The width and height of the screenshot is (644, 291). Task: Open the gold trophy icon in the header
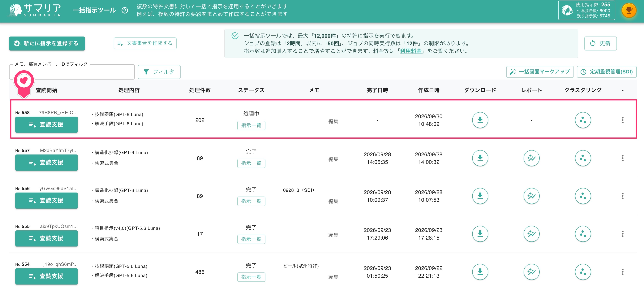pyautogui.click(x=629, y=10)
